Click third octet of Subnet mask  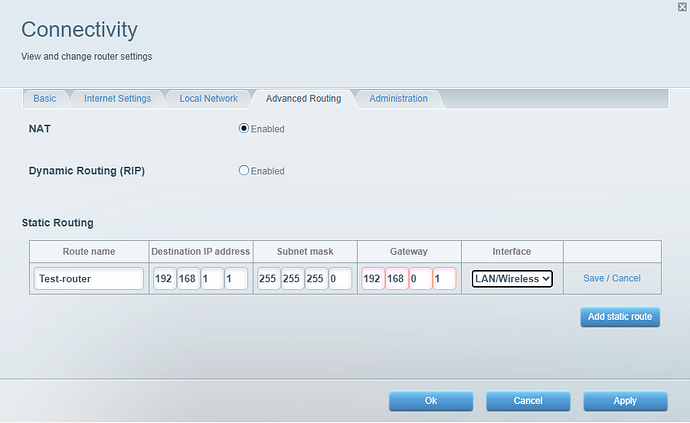click(316, 279)
